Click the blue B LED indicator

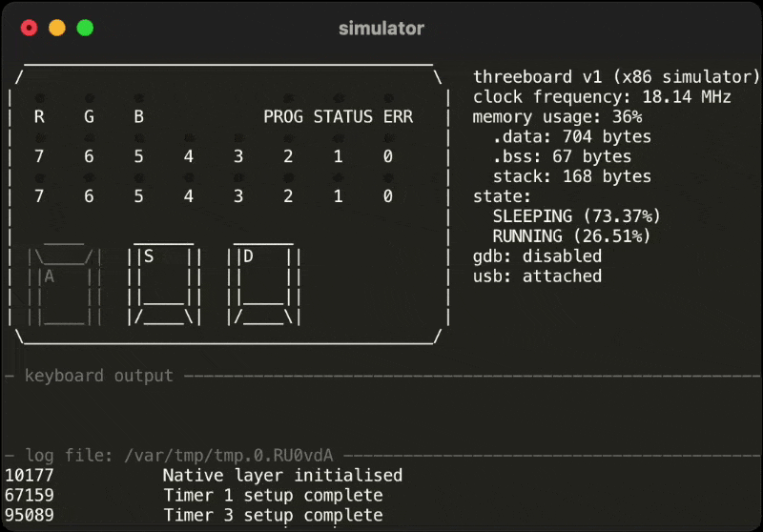click(138, 98)
